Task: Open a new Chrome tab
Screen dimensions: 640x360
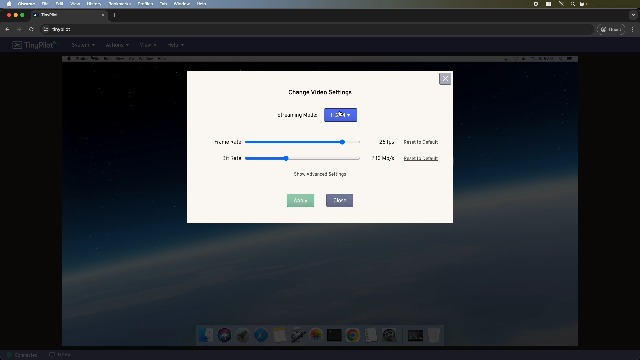Action: 114,15
